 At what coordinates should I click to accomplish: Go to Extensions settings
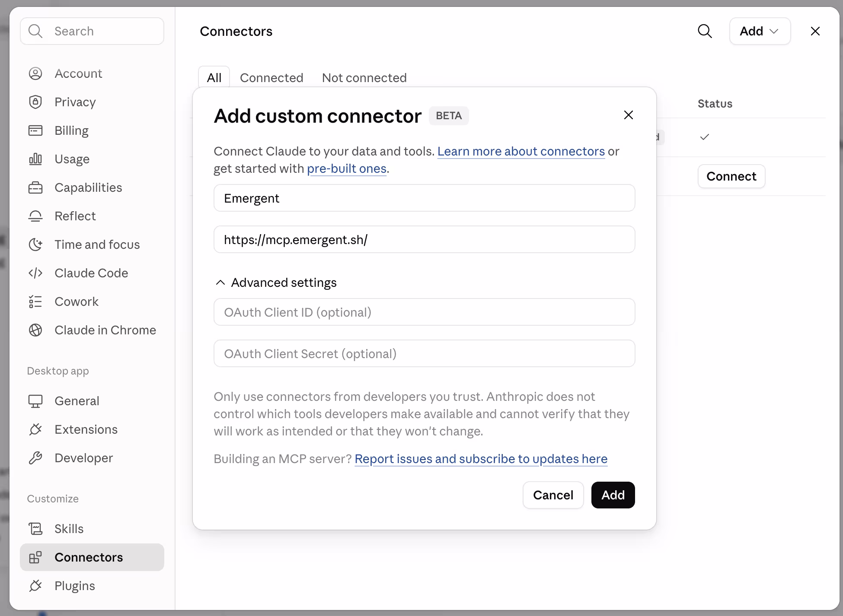tap(92, 429)
